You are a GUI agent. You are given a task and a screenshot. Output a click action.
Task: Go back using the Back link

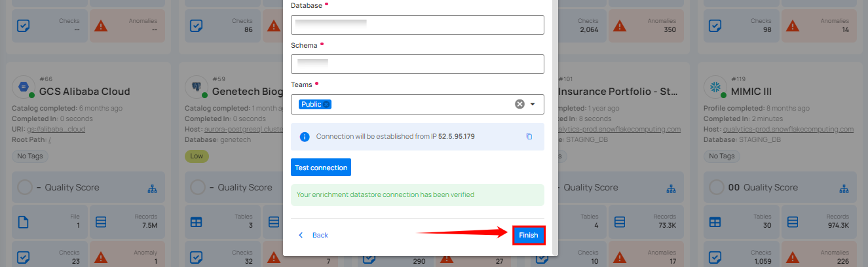(313, 235)
